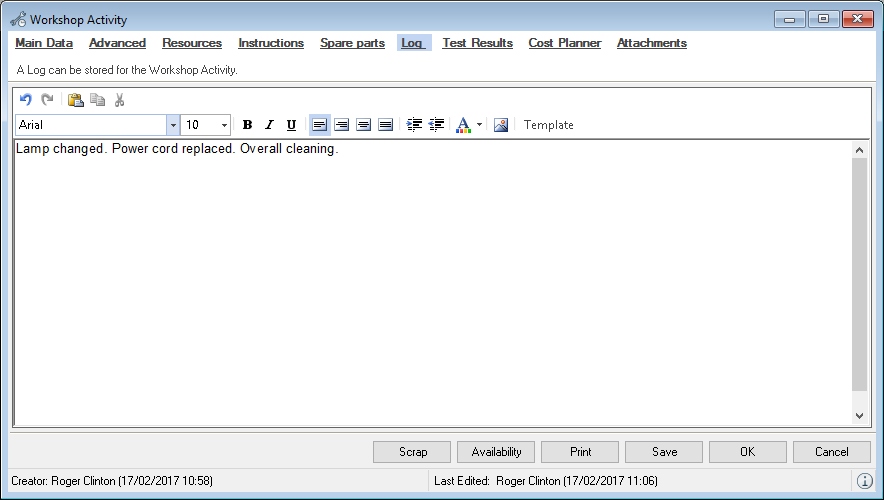Open the Cost Planner tab
The image size is (884, 500).
(564, 43)
